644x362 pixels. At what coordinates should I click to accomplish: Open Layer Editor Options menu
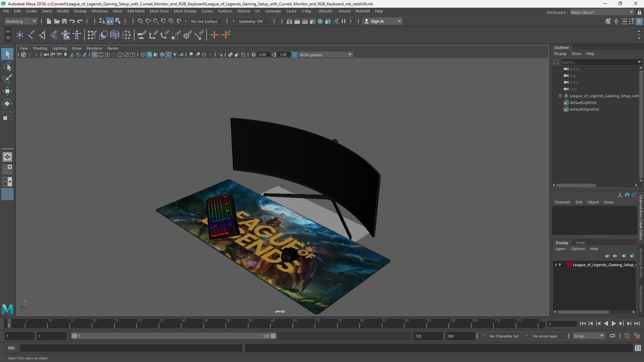click(578, 249)
